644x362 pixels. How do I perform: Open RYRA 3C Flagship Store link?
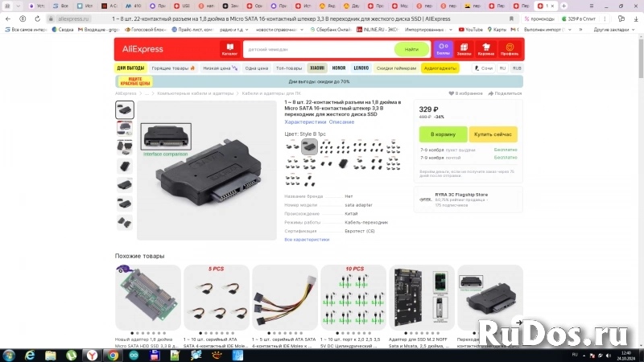click(461, 195)
